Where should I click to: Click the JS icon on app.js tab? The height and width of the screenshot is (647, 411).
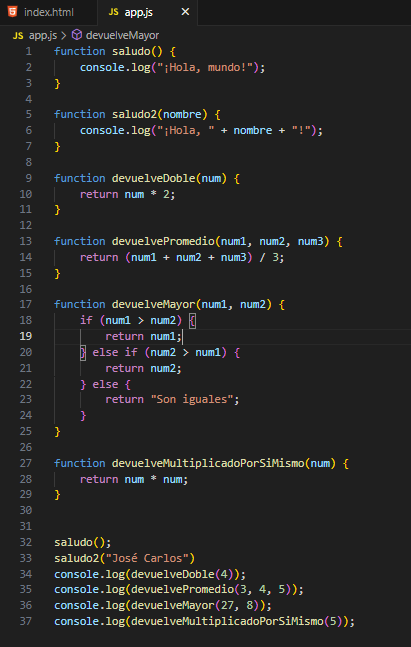pyautogui.click(x=113, y=12)
